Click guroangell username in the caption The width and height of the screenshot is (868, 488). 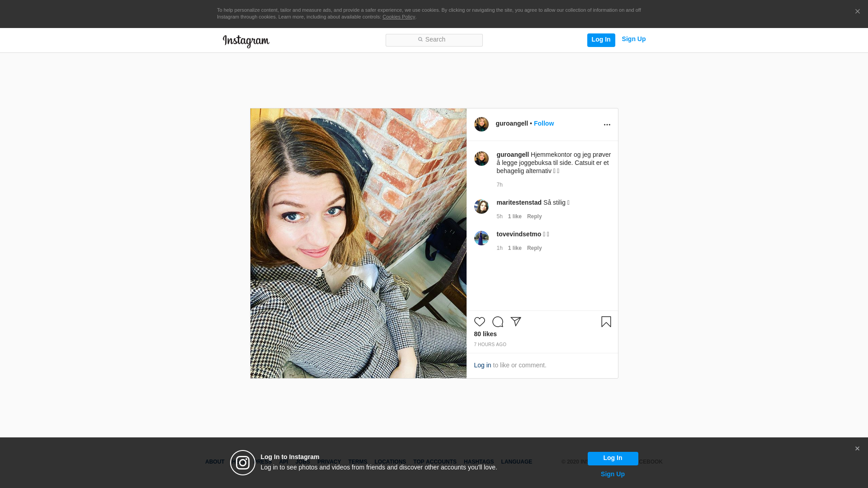pos(513,155)
